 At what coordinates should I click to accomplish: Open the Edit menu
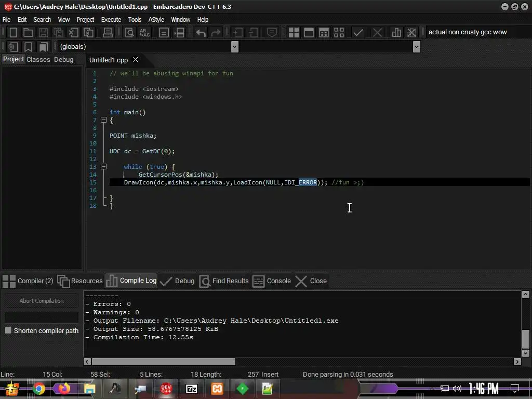click(22, 19)
